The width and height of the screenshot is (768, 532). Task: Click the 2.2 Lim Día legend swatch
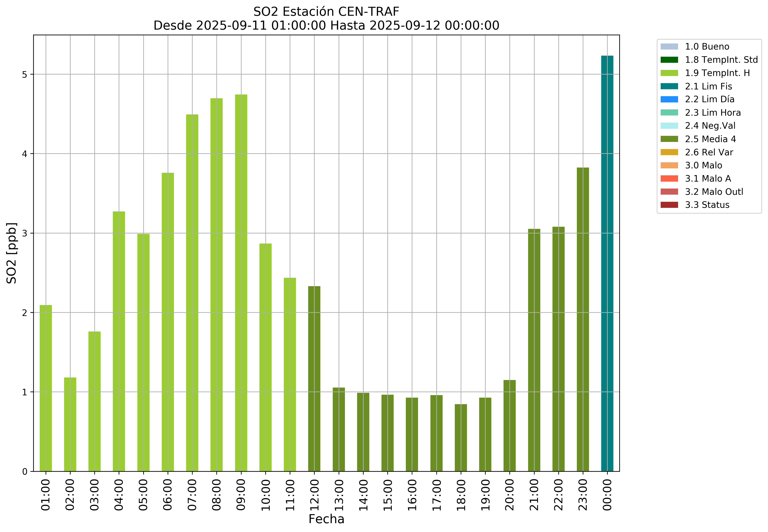[x=669, y=99]
